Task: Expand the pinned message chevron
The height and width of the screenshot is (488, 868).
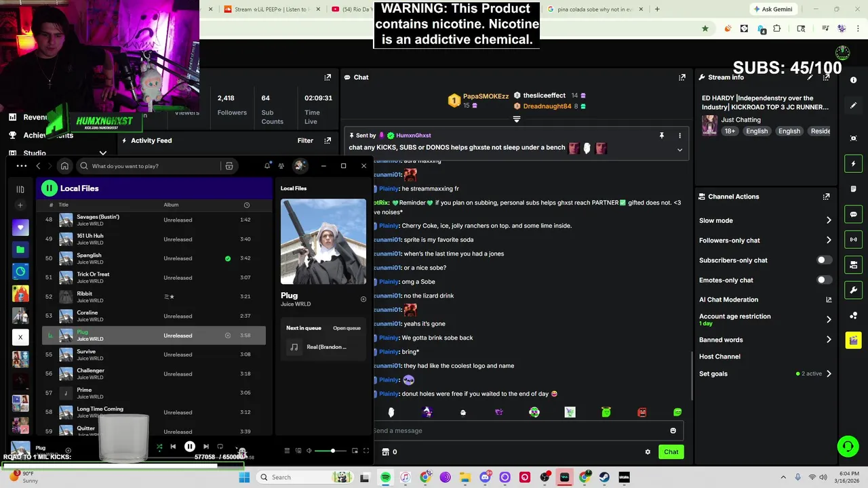Action: (x=679, y=150)
